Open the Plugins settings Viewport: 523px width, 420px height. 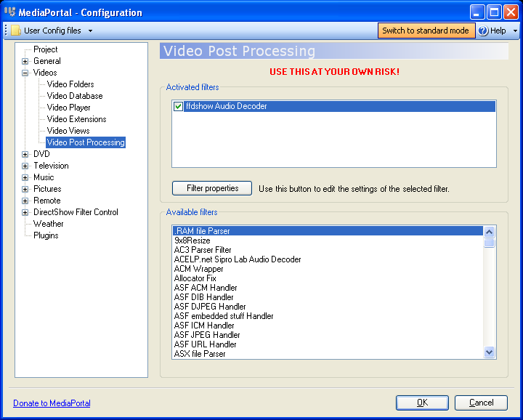46,235
